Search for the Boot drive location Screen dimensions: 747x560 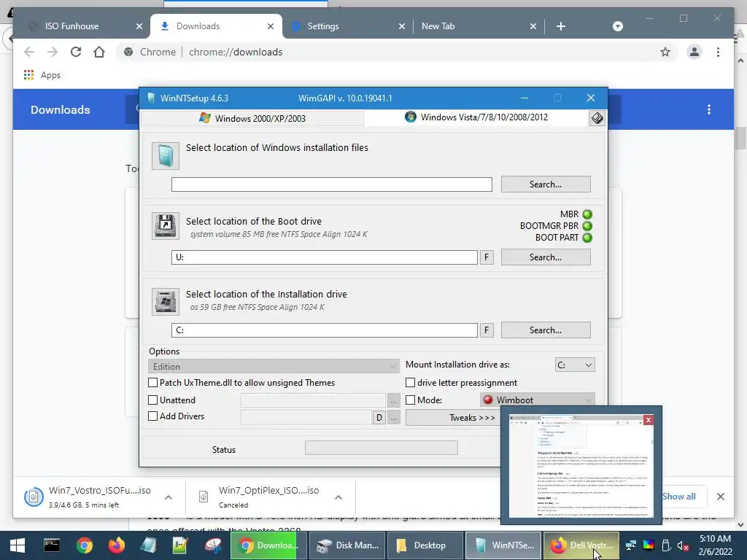[546, 257]
